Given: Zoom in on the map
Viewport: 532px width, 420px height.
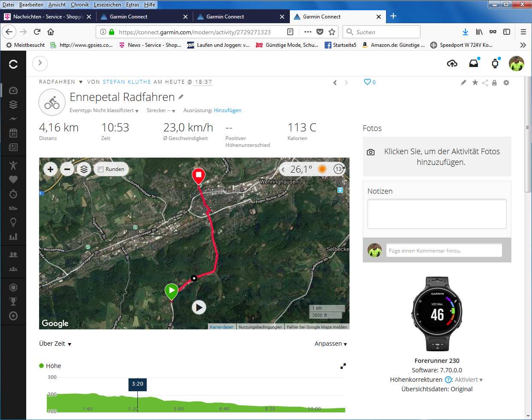Looking at the screenshot, I should coord(51,169).
